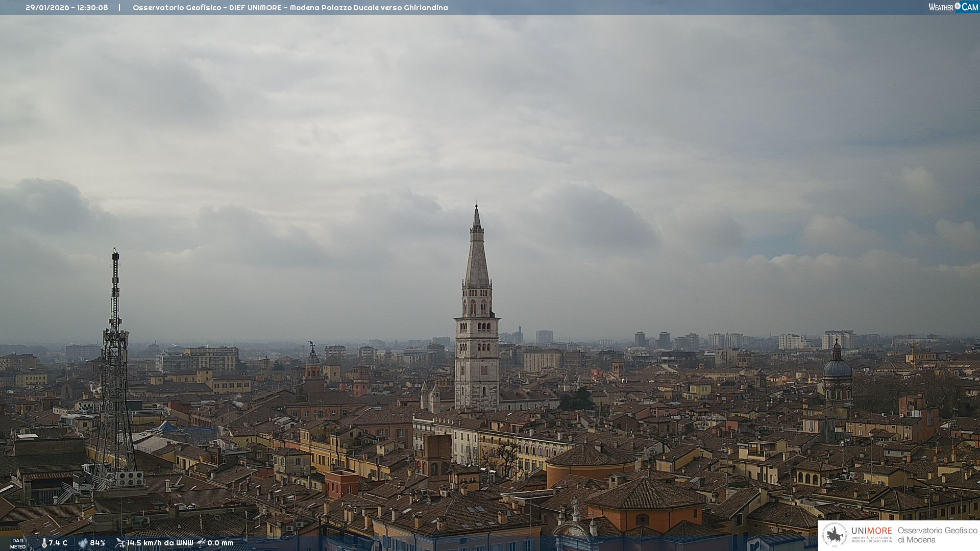Click the WeatherCam camera lens icon

pos(958,6)
